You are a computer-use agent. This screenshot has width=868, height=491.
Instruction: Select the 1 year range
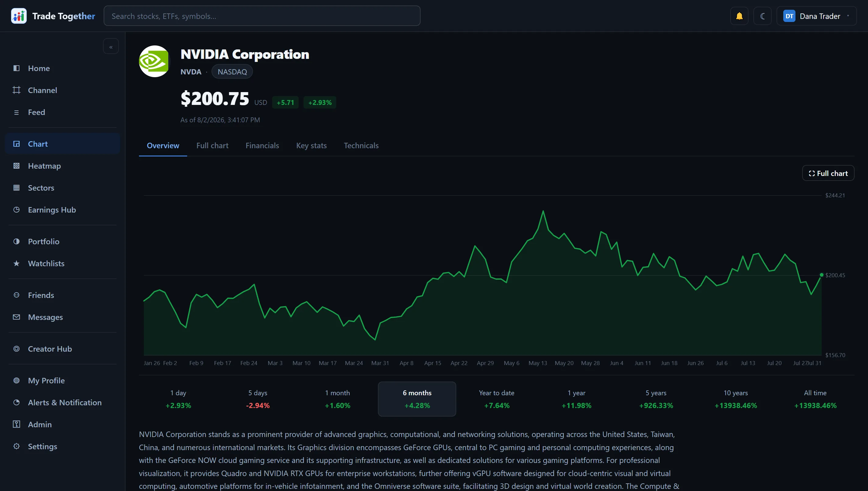[x=576, y=399]
